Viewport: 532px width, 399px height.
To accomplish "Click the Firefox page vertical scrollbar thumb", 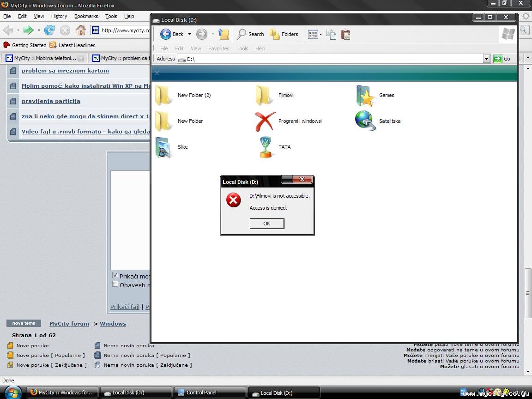I will point(528,293).
